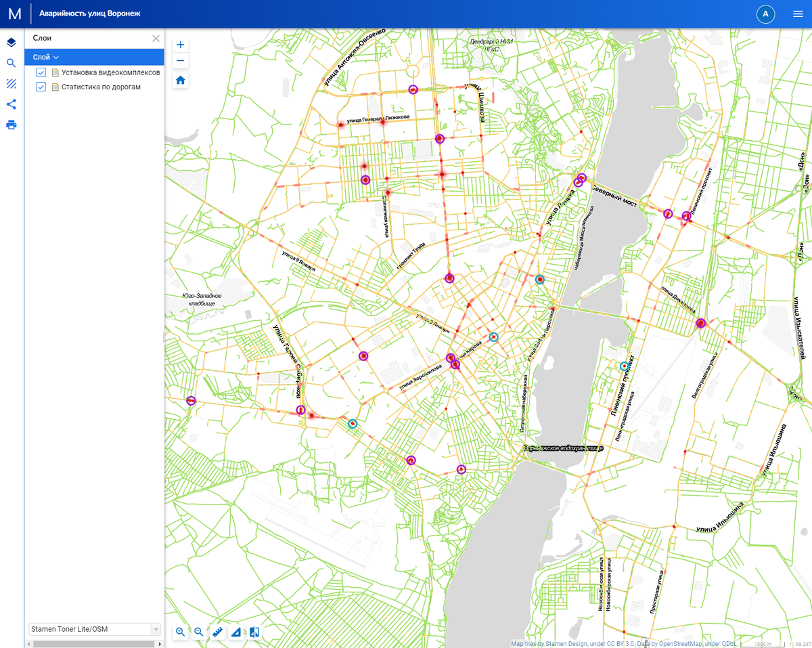Select the Статистика по дорогам layer name

[101, 87]
